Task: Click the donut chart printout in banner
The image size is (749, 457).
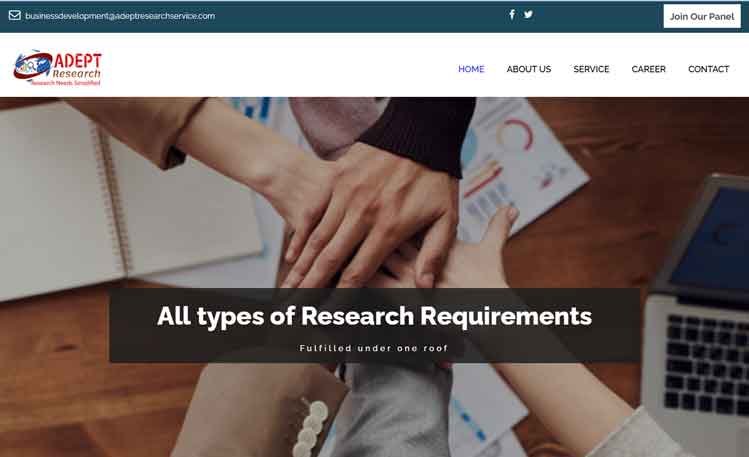Action: [515, 135]
